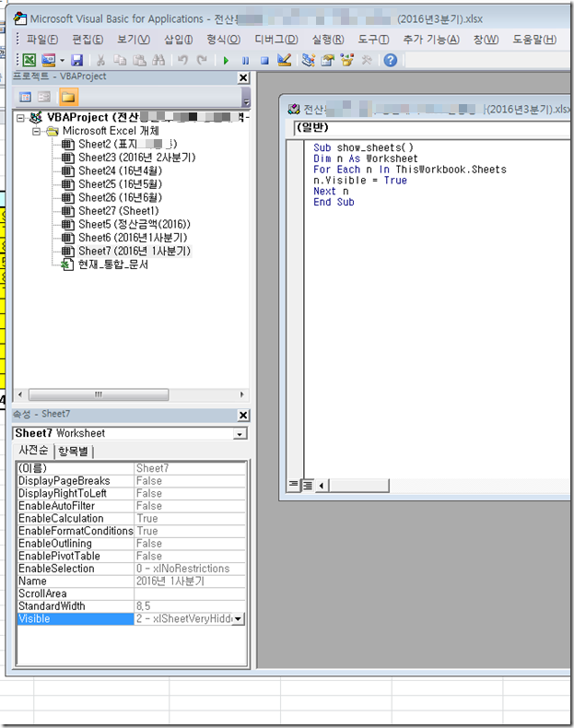Click the Copy icon in toolbar

[x=120, y=60]
